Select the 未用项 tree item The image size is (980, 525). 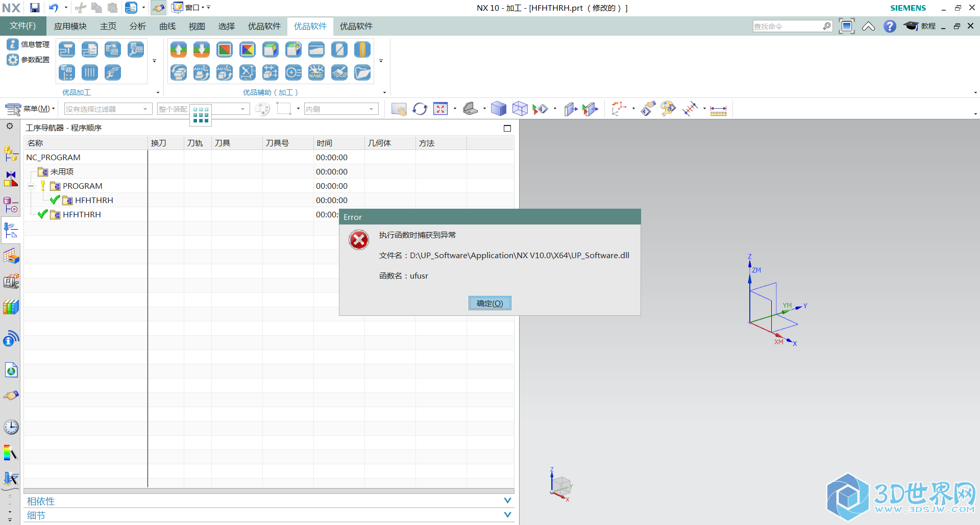click(62, 172)
